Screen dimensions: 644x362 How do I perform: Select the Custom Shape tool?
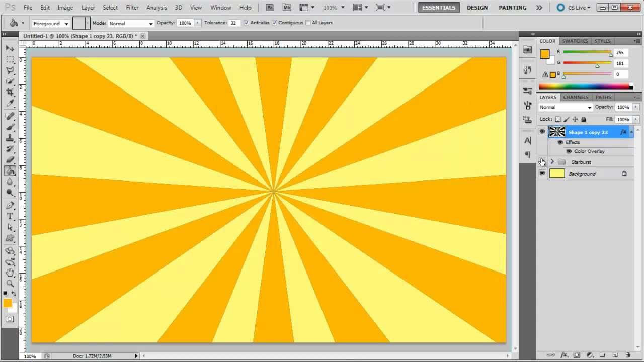click(10, 239)
